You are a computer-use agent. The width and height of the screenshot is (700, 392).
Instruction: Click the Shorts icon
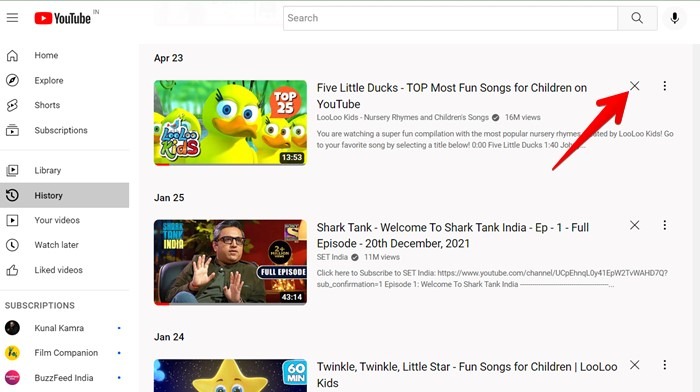[12, 105]
